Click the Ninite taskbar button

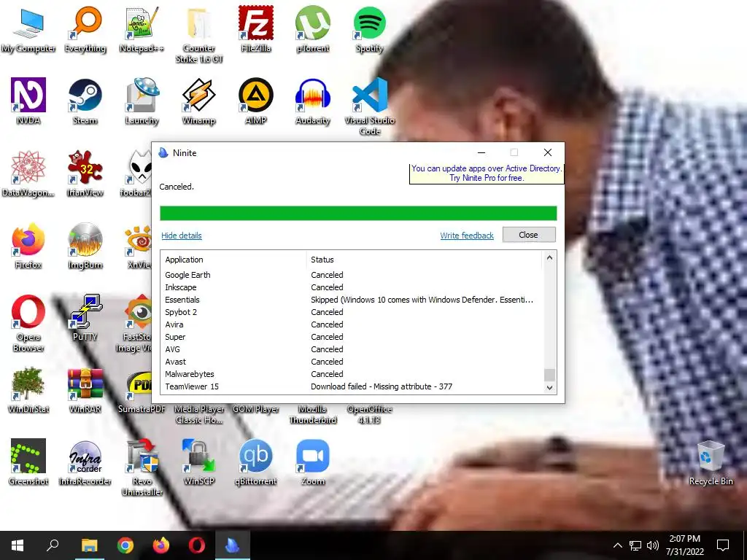coord(233,545)
